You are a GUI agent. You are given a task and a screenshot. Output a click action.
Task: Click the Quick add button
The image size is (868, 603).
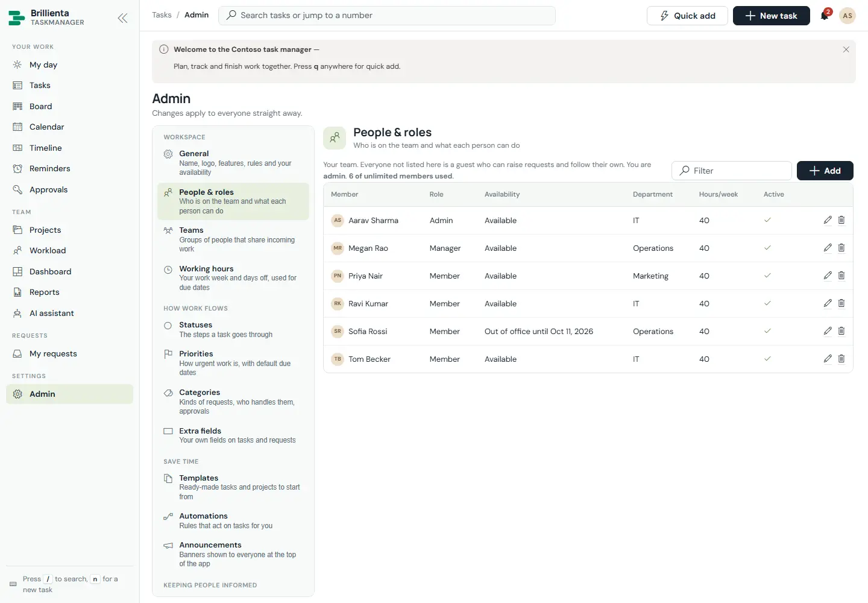(x=687, y=16)
